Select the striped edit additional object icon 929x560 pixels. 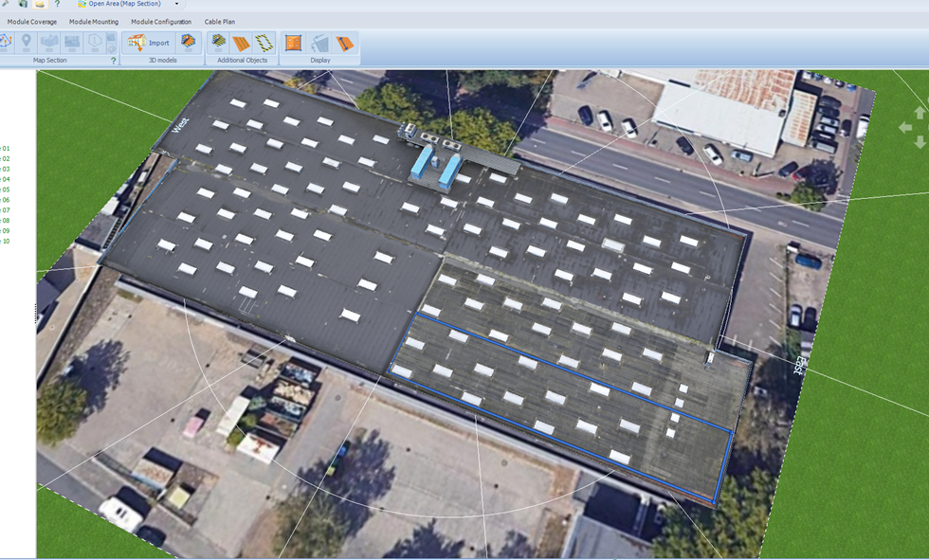click(219, 43)
